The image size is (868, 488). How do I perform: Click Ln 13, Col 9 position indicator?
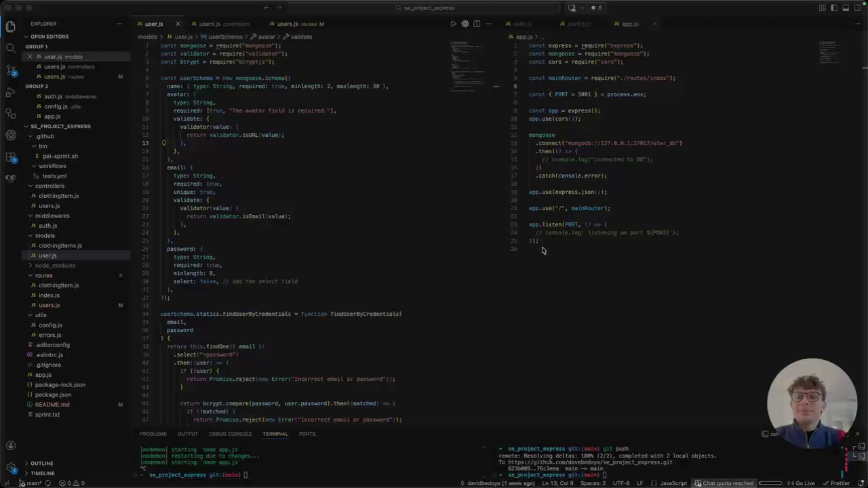[x=558, y=483]
